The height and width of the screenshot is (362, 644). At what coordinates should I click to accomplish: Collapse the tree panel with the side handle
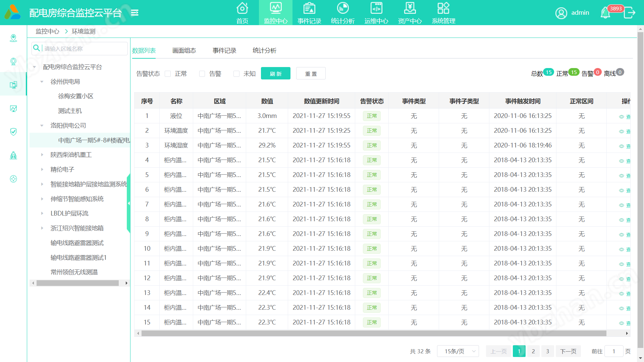128,203
